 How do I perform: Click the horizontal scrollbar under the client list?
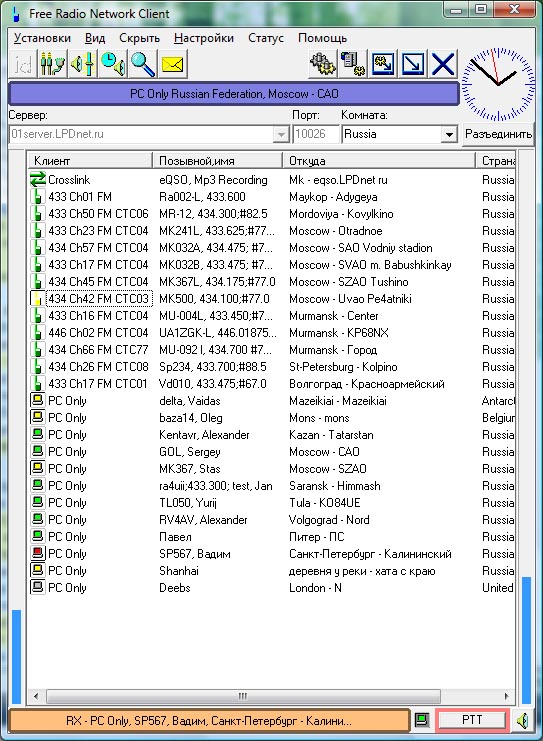tap(271, 696)
